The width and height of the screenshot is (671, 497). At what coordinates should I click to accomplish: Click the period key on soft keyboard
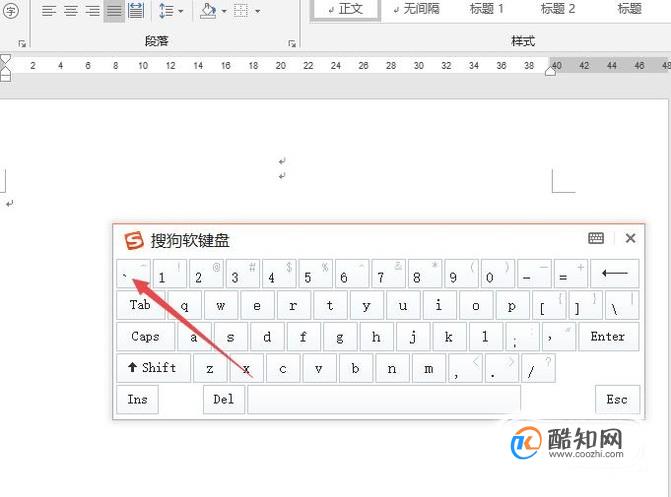502,368
